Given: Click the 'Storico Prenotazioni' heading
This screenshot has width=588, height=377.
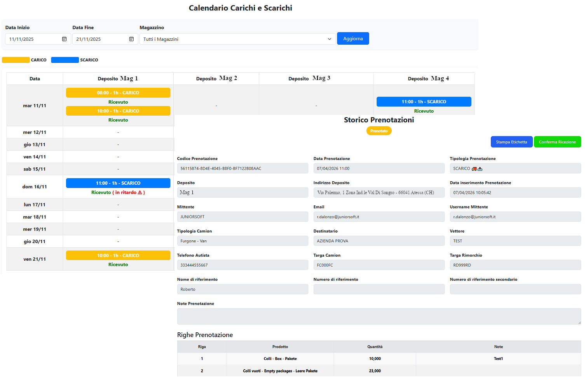Looking at the screenshot, I should (379, 120).
